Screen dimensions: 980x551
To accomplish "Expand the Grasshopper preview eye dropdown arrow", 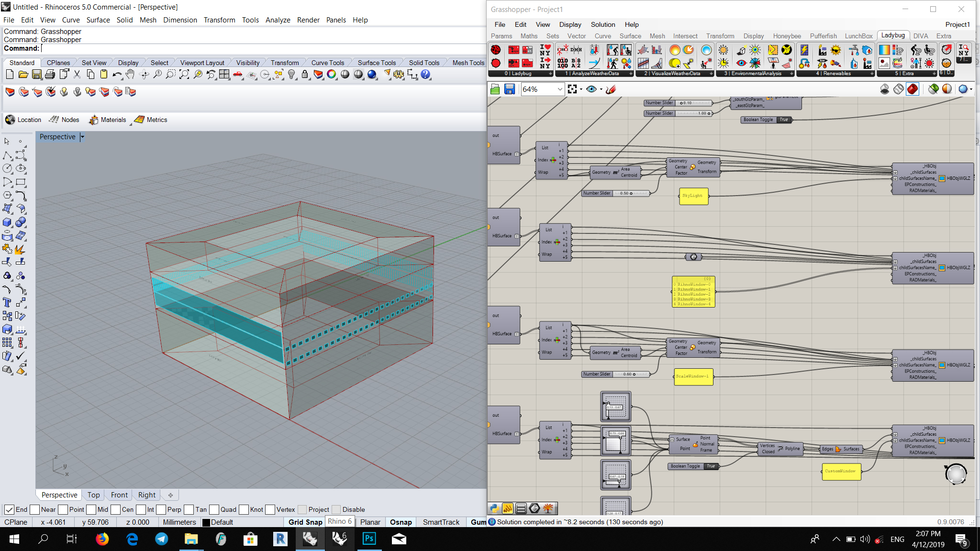I will point(601,89).
